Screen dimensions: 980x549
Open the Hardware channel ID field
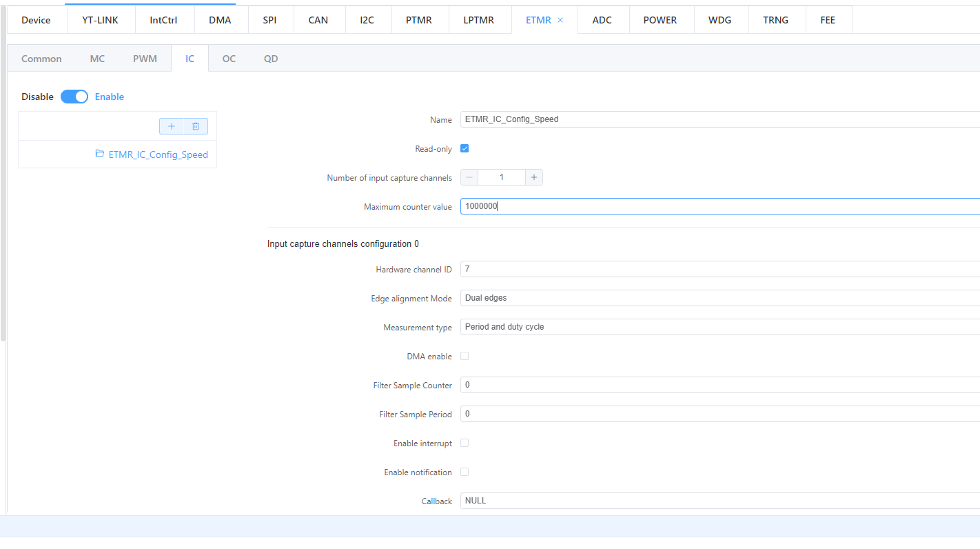tap(720, 269)
